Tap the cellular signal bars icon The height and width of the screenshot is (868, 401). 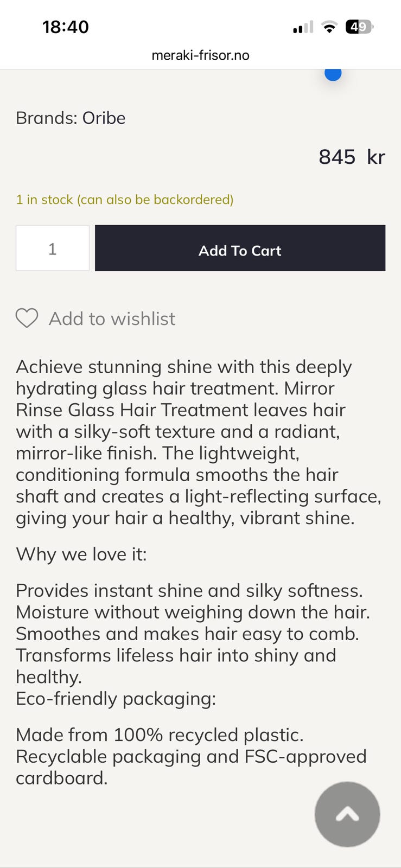pos(303,27)
